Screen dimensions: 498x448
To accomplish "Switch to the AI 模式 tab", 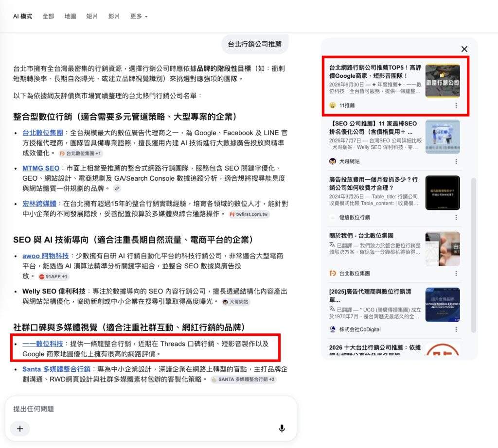I will 22,17.
